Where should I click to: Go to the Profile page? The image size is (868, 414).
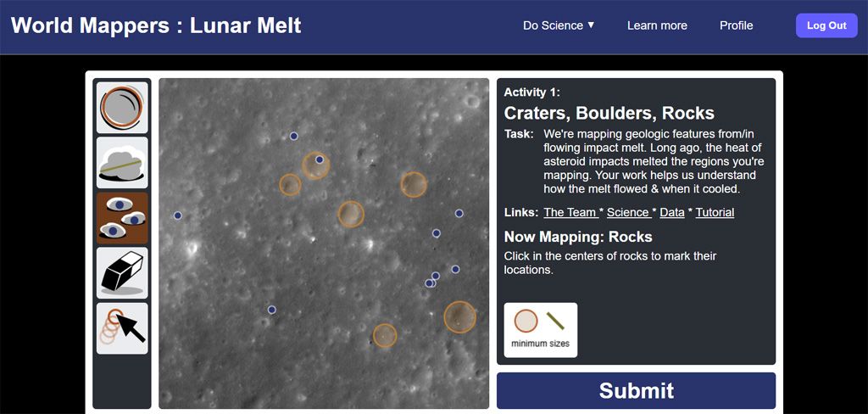(736, 25)
